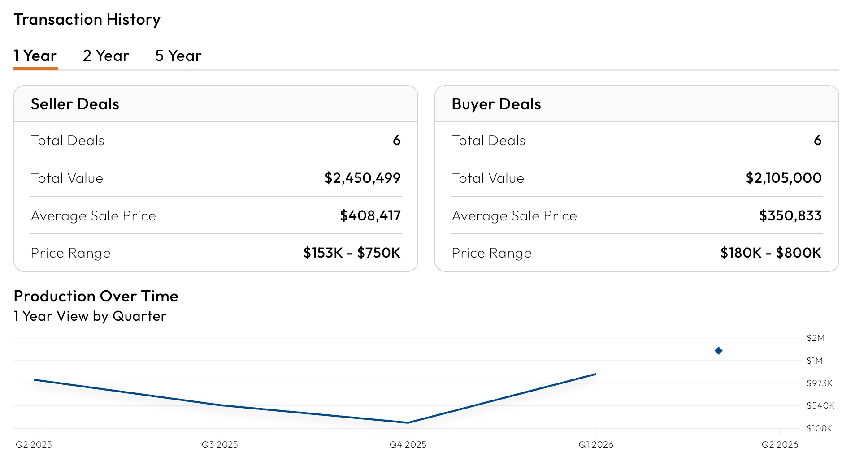Open the 5 Year tab
The height and width of the screenshot is (465, 868).
[178, 56]
